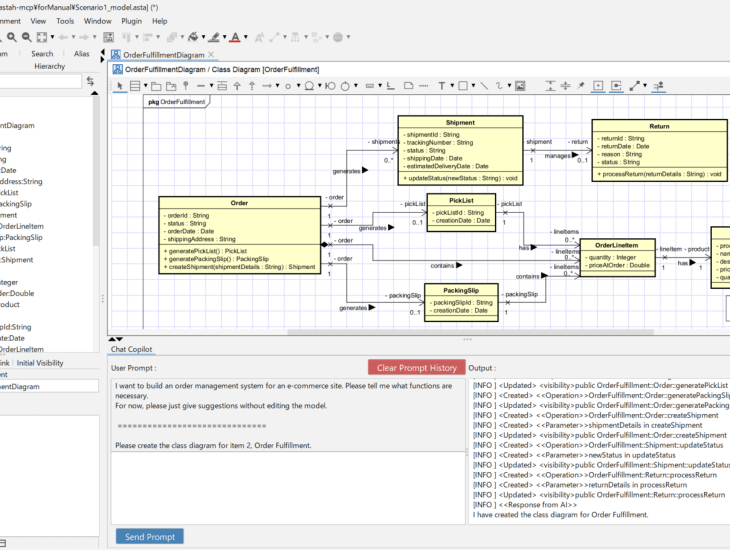
Task: Select the Shipment class in the diagram
Action: [x=460, y=123]
